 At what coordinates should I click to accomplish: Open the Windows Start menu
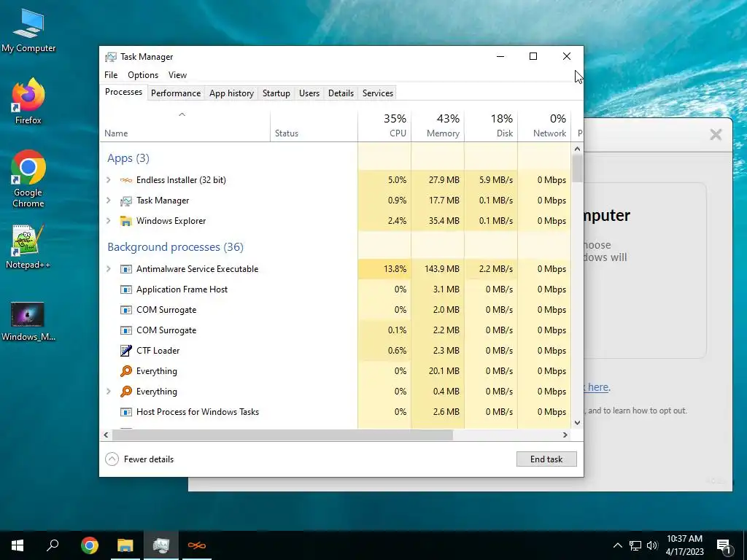pyautogui.click(x=18, y=545)
